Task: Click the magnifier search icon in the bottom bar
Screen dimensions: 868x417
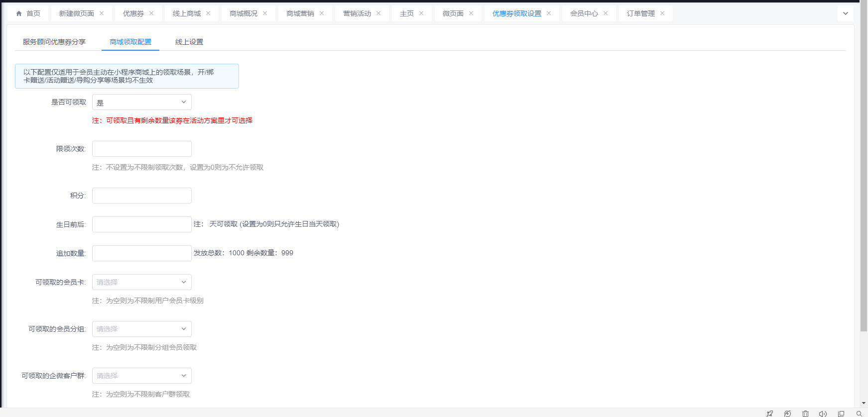Action: point(859,414)
